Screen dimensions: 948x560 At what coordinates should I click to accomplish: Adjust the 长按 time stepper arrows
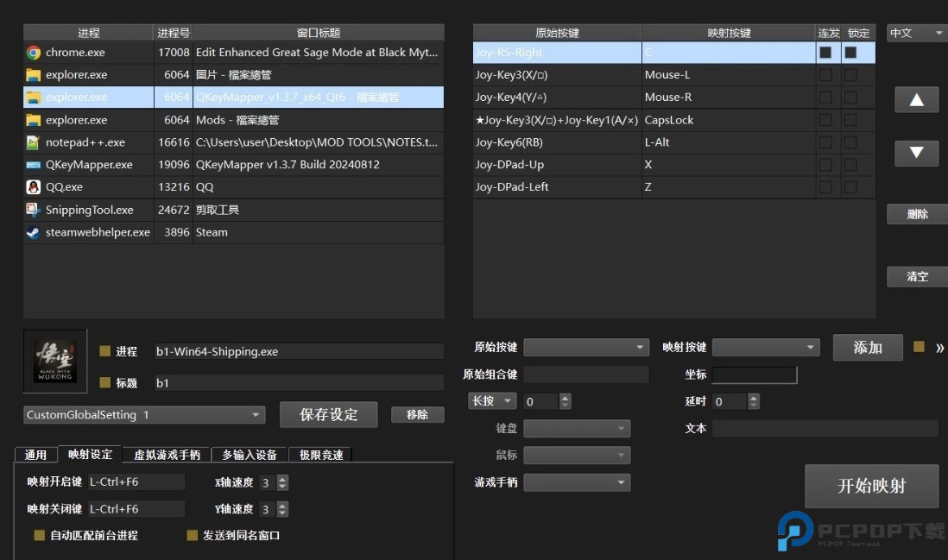pos(565,401)
